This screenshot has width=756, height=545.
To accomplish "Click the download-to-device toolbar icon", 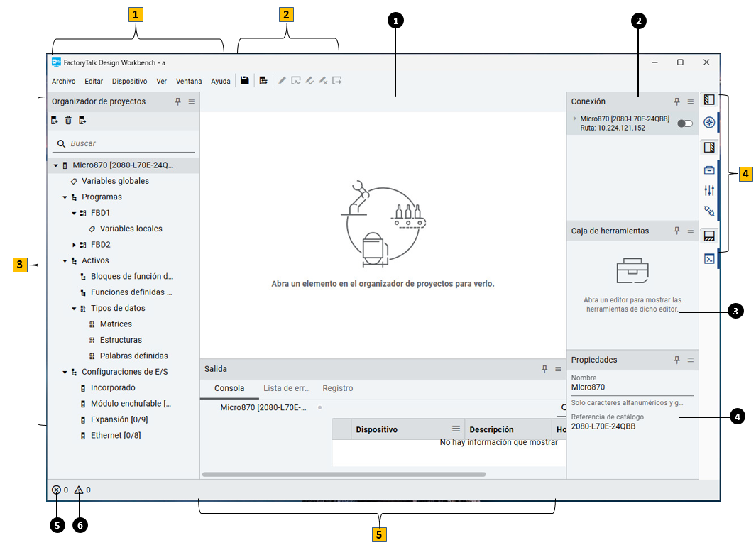I will coord(295,80).
